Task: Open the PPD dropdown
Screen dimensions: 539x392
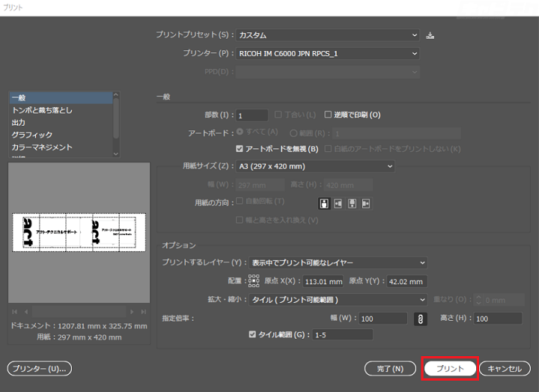Action: [328, 72]
